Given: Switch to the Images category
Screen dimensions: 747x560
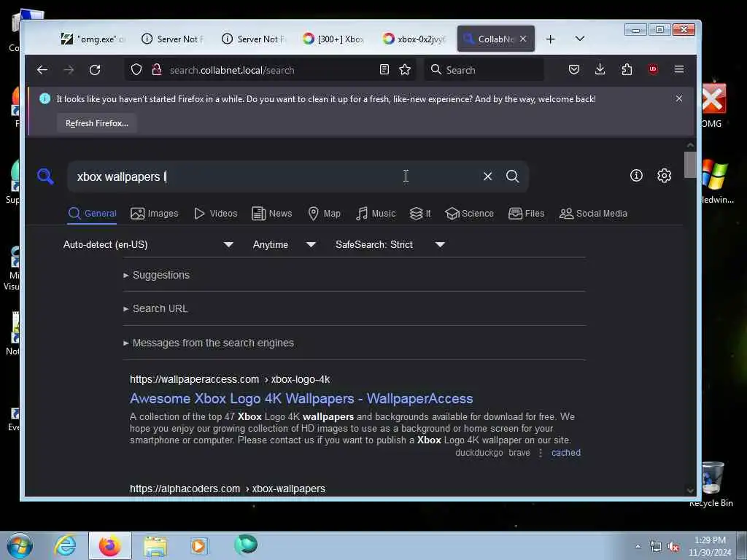Looking at the screenshot, I should (x=155, y=214).
